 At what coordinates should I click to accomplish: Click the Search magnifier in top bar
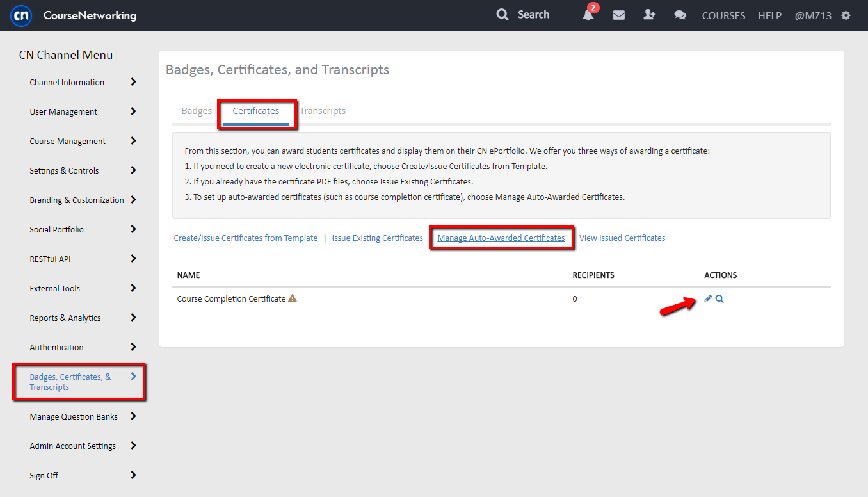[502, 15]
